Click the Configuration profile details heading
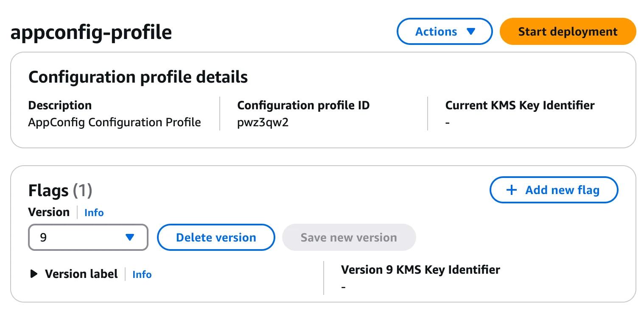The height and width of the screenshot is (311, 644). click(138, 77)
